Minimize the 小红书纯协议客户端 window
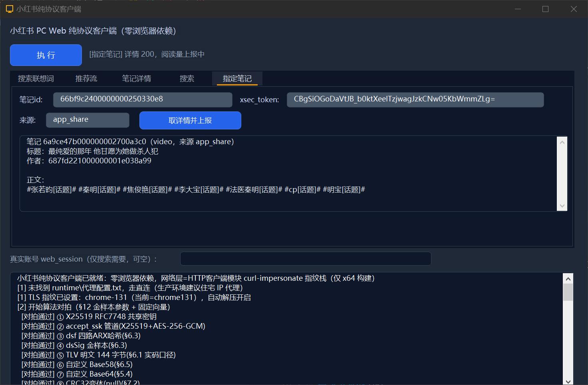This screenshot has height=385, width=588. (518, 9)
